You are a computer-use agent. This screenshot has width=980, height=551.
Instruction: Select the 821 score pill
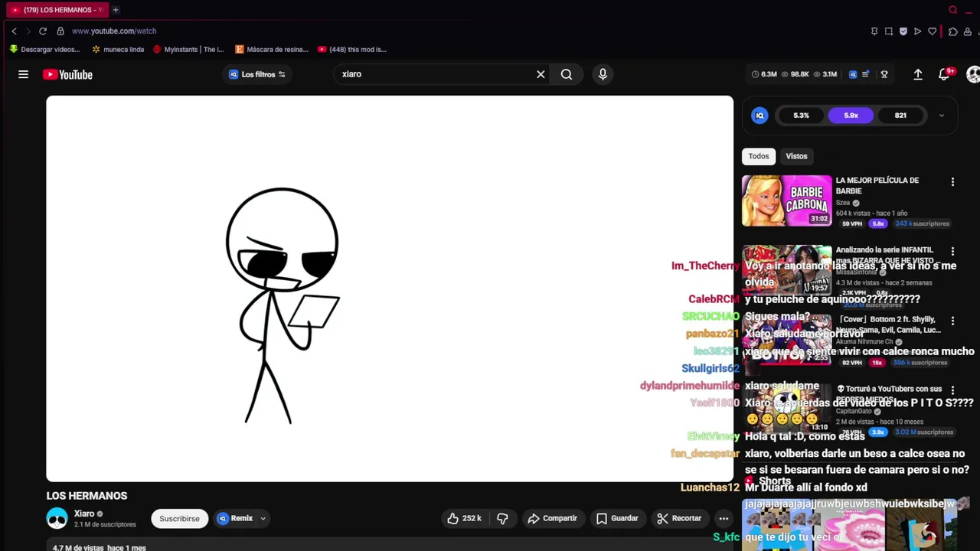900,116
